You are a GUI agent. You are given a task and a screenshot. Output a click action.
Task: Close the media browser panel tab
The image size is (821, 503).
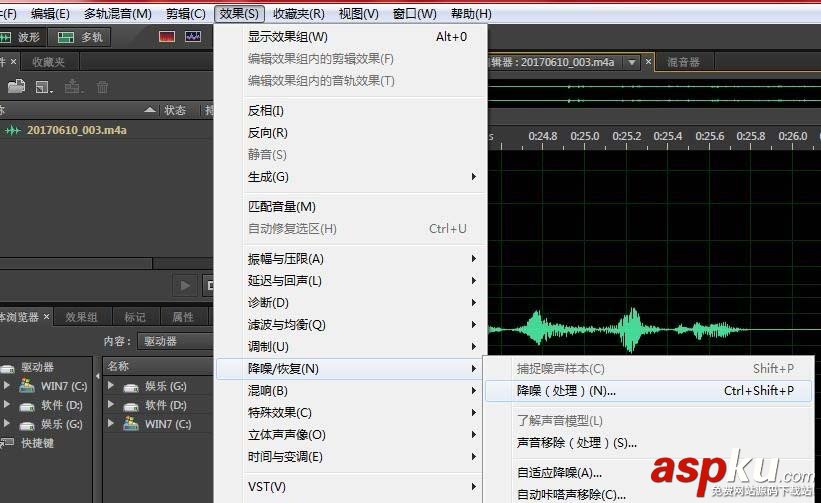[x=47, y=317]
